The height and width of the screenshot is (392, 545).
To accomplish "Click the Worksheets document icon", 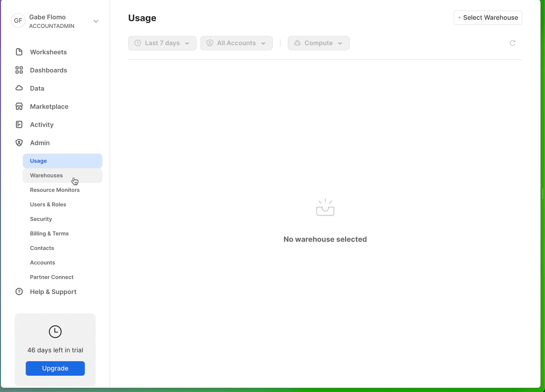I will (x=19, y=52).
